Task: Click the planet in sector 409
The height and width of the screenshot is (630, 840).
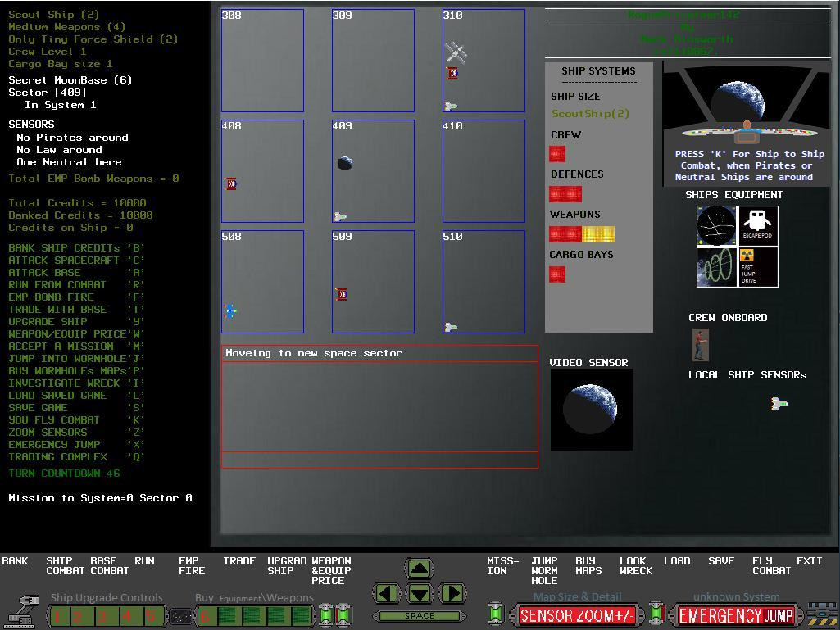Action: click(x=345, y=163)
